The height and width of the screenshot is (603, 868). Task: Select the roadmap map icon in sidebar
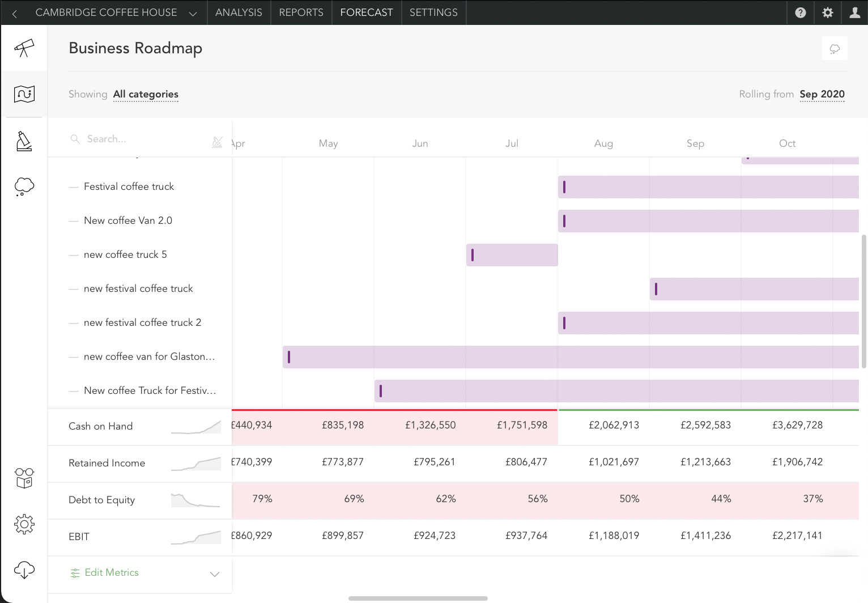coord(24,94)
